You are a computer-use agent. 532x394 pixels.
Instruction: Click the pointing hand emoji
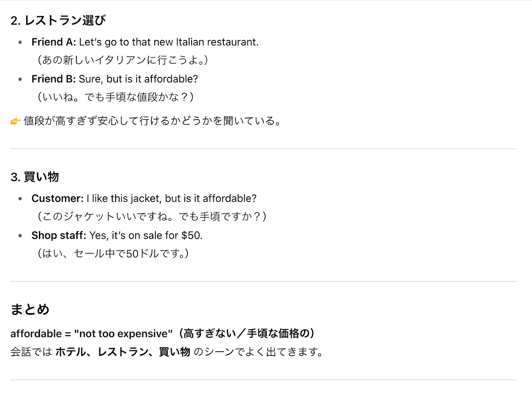pyautogui.click(x=15, y=121)
